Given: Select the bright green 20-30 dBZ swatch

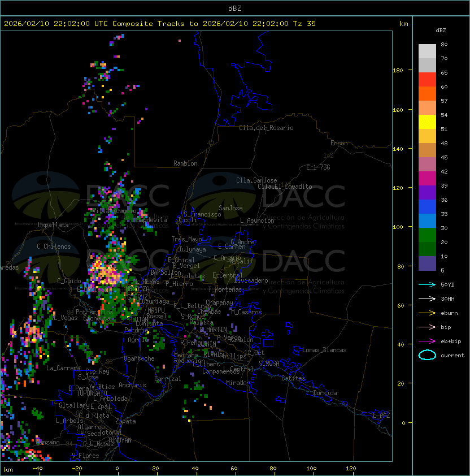Looking at the screenshot, I should tap(427, 235).
